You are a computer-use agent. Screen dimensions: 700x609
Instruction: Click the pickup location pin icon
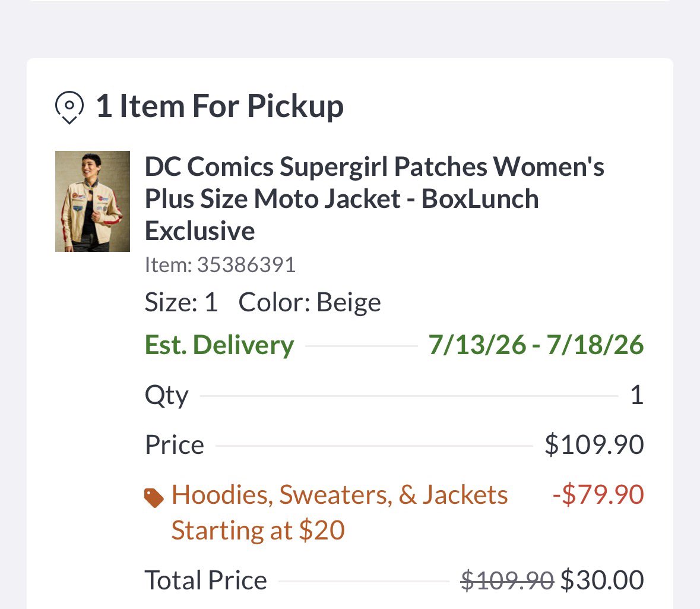click(x=69, y=107)
